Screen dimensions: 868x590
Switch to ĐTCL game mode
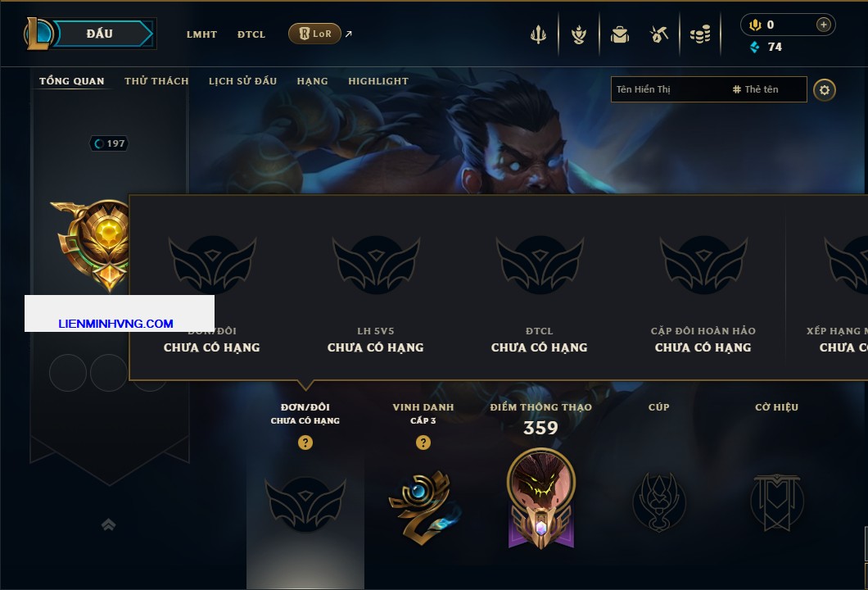coord(251,34)
